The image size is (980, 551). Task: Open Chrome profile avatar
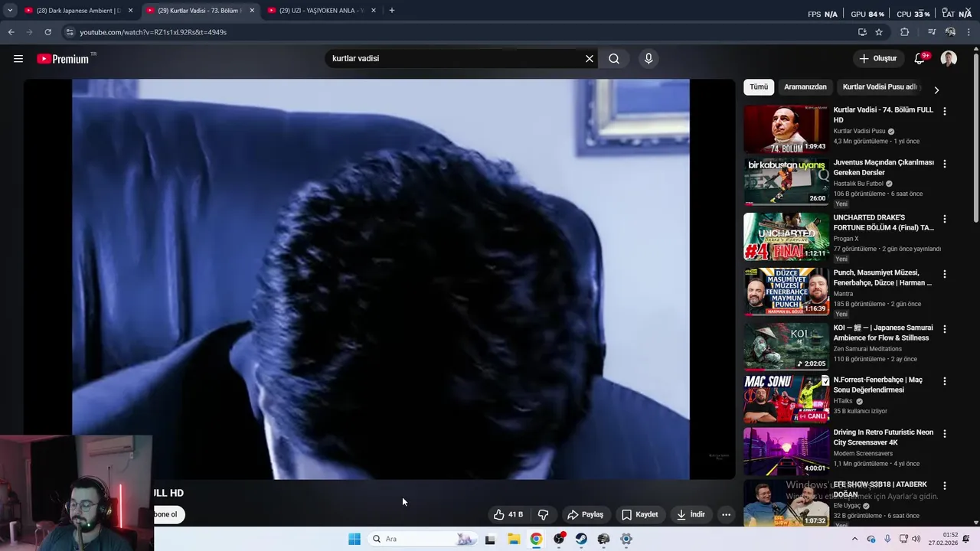(950, 32)
